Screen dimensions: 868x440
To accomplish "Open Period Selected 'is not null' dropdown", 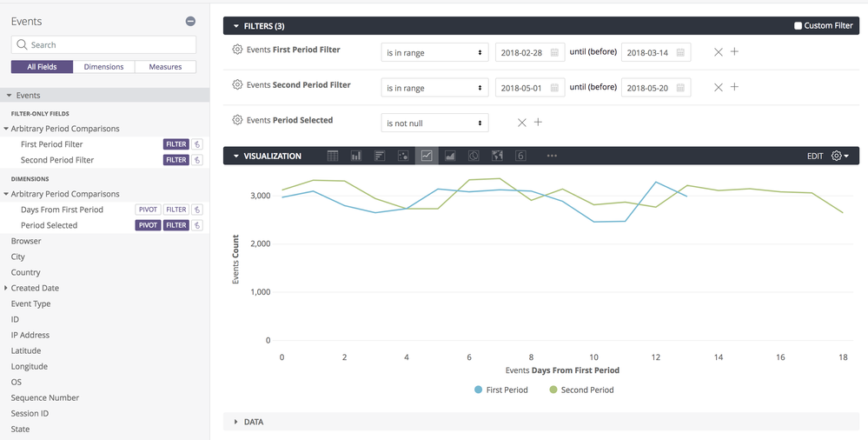I will point(434,123).
